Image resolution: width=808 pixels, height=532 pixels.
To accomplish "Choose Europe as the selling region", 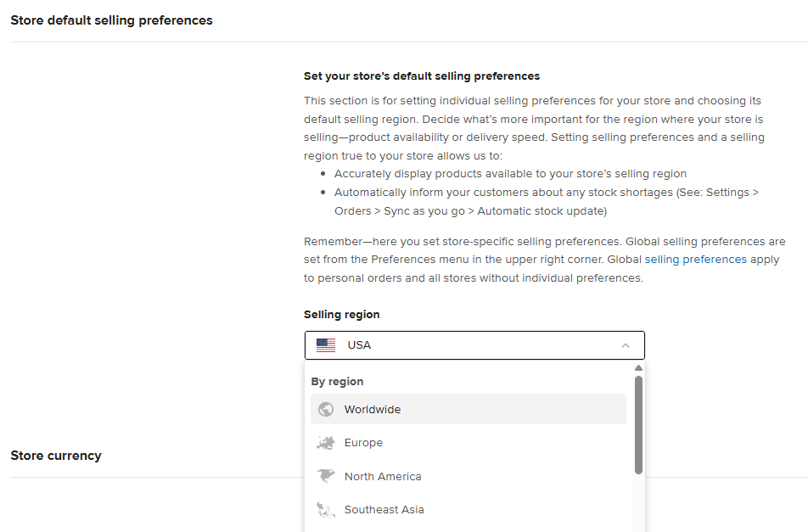I will [x=363, y=443].
